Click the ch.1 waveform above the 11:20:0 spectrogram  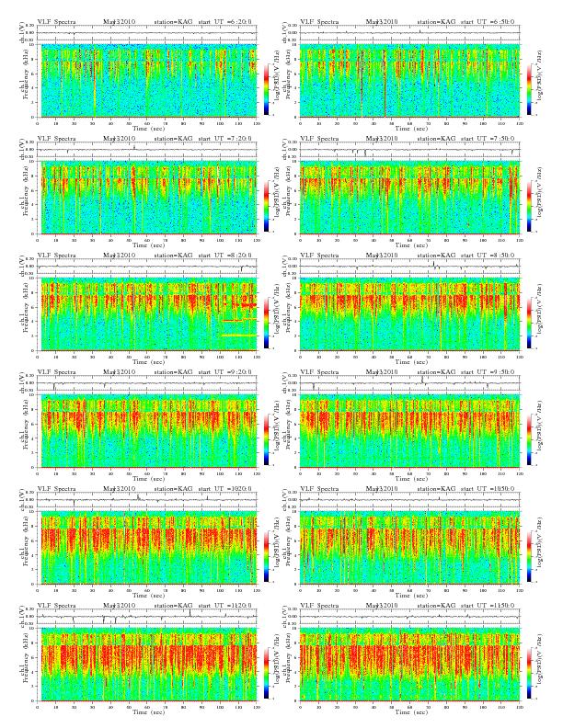pos(147,617)
